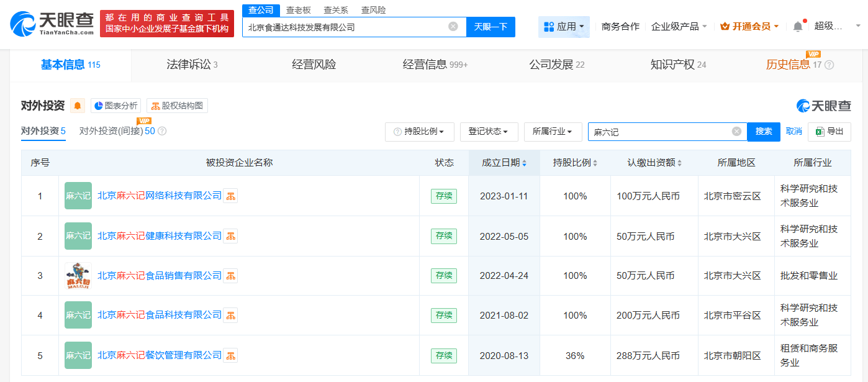868x382 pixels.
Task: Clear the top search box text
Action: coord(453,27)
